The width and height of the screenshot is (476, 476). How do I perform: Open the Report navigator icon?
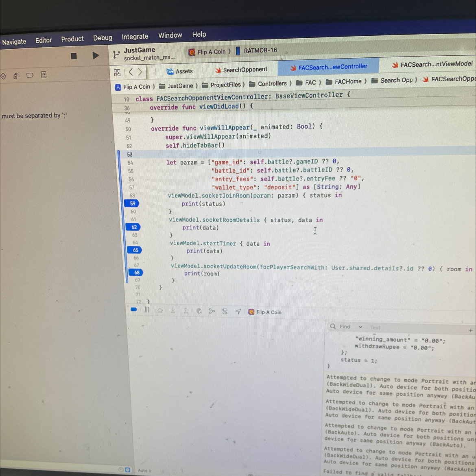click(44, 75)
